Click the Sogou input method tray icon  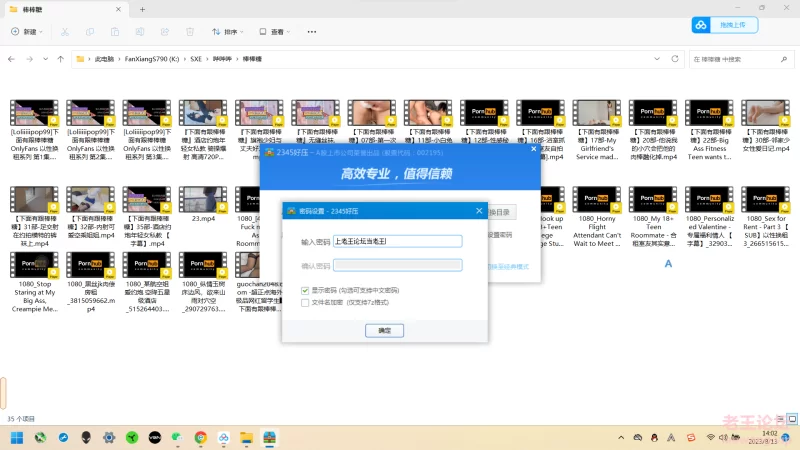pos(691,437)
